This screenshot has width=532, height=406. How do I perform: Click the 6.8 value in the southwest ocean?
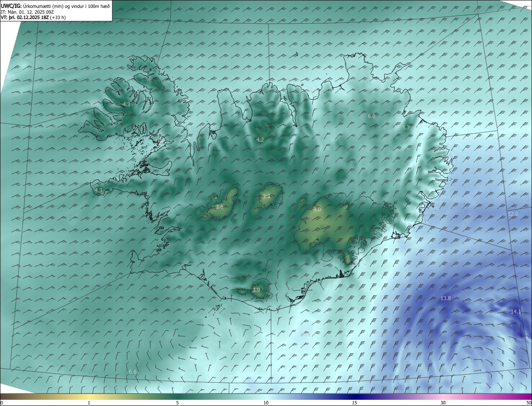(x=133, y=372)
